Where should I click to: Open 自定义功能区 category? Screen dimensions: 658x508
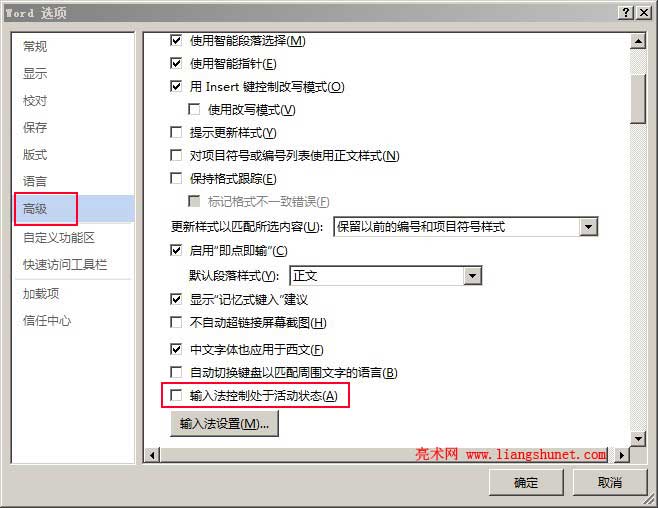[59, 237]
